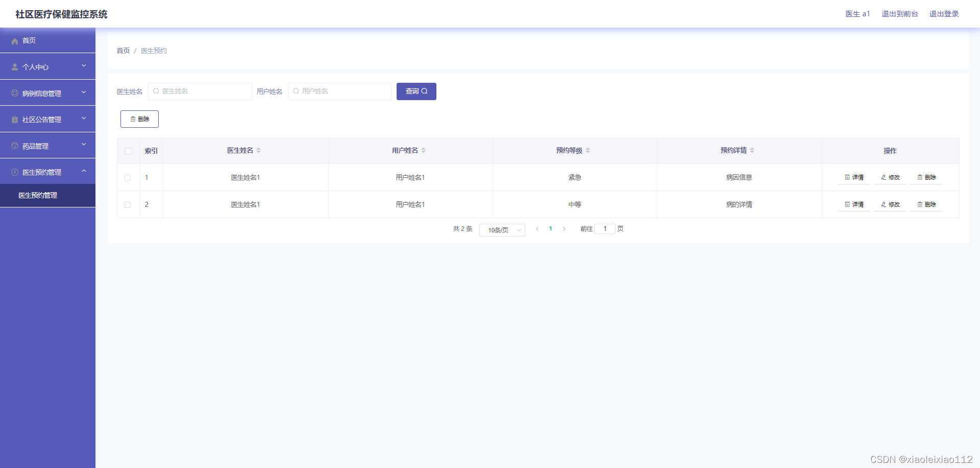980x468 pixels.
Task: Click the home icon beside 首页 in sidebar
Action: 15,41
